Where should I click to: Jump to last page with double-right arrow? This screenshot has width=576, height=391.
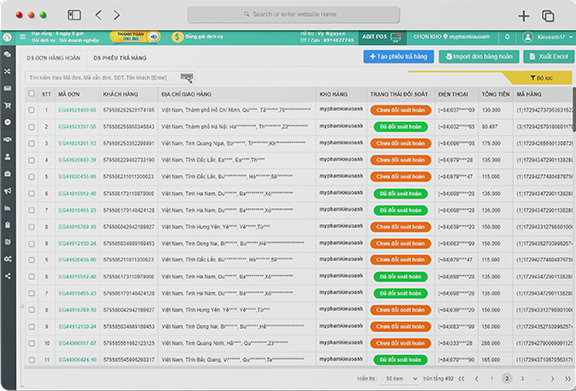click(568, 379)
